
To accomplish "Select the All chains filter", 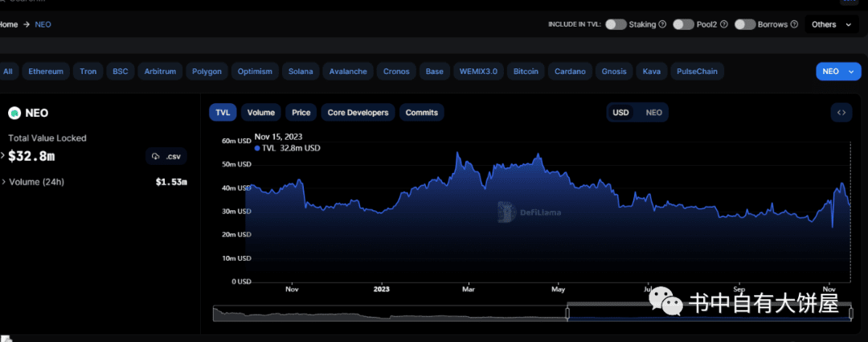I will tap(8, 72).
